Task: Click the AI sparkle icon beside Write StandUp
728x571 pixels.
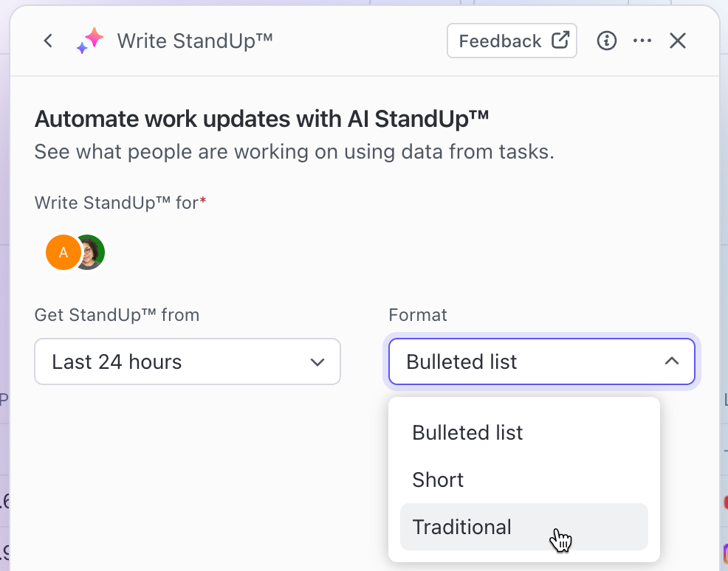Action: [90, 41]
